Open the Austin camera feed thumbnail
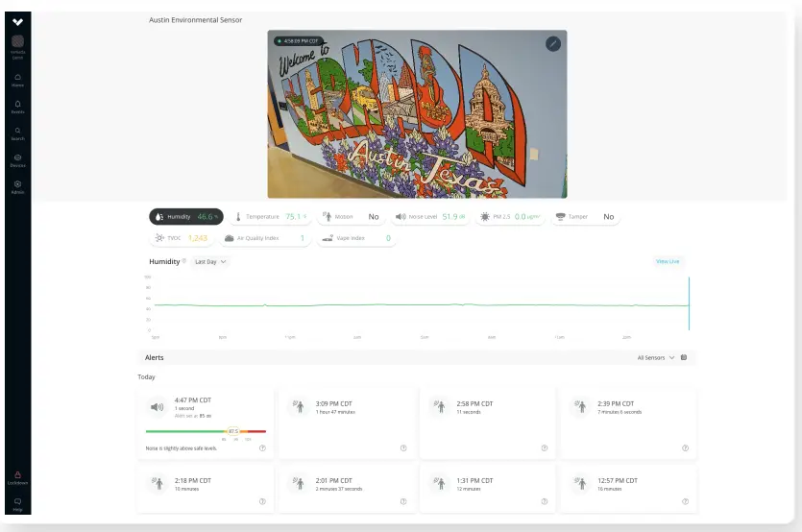The width and height of the screenshot is (802, 532). click(x=417, y=114)
